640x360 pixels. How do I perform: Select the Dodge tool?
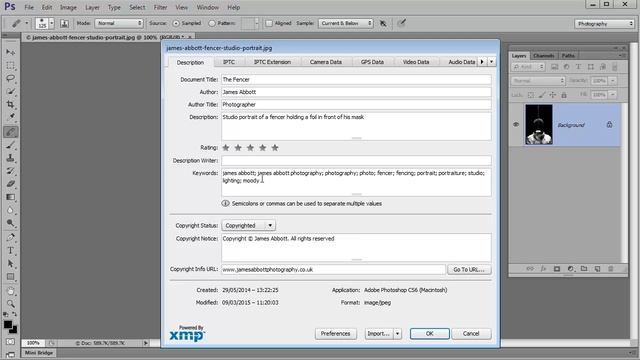11,223
